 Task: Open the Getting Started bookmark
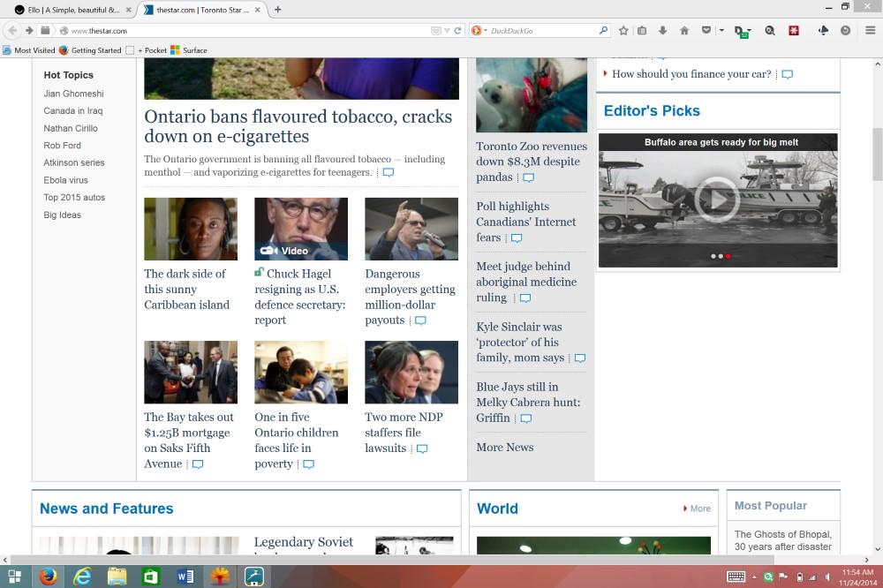[x=90, y=50]
